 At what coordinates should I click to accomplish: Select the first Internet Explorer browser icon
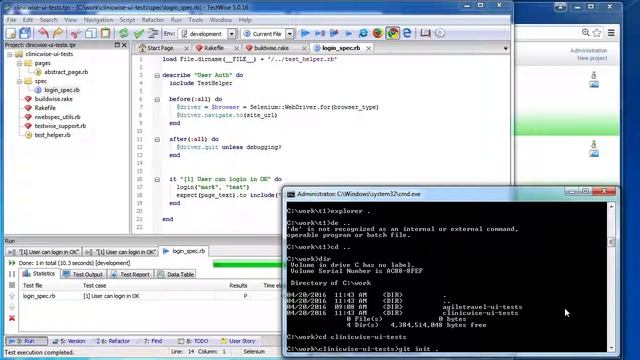tap(363, 33)
